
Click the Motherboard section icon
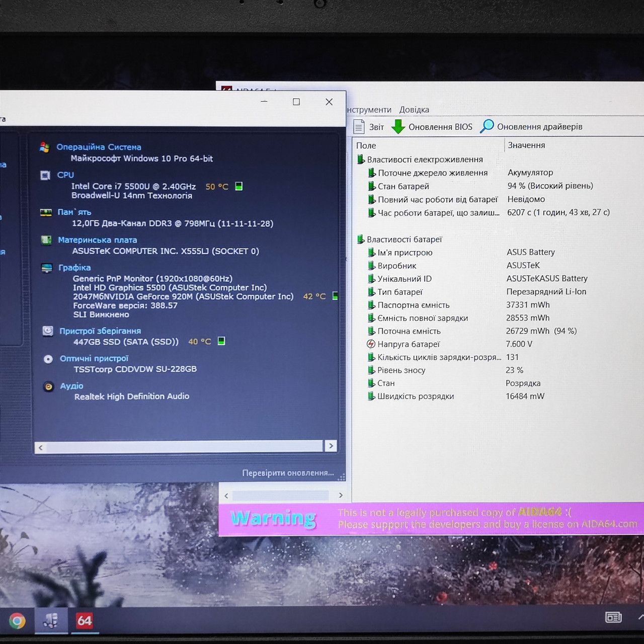[x=46, y=240]
